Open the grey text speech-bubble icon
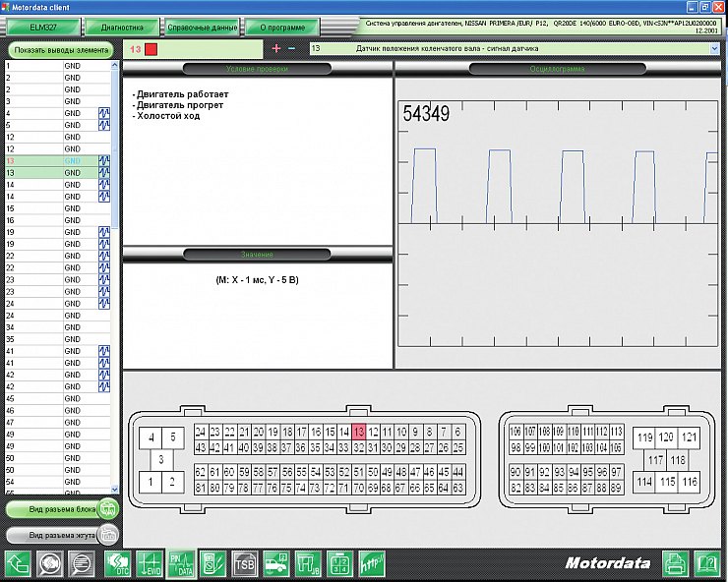 click(x=82, y=564)
